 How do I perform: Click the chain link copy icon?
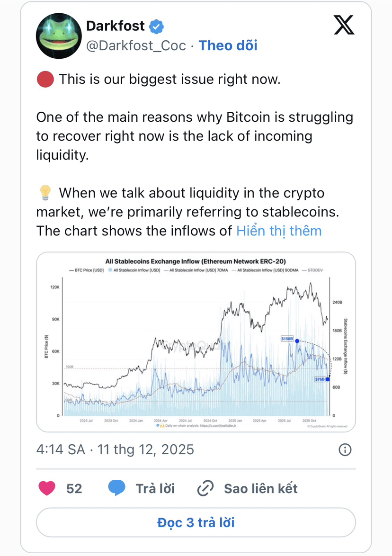click(205, 488)
